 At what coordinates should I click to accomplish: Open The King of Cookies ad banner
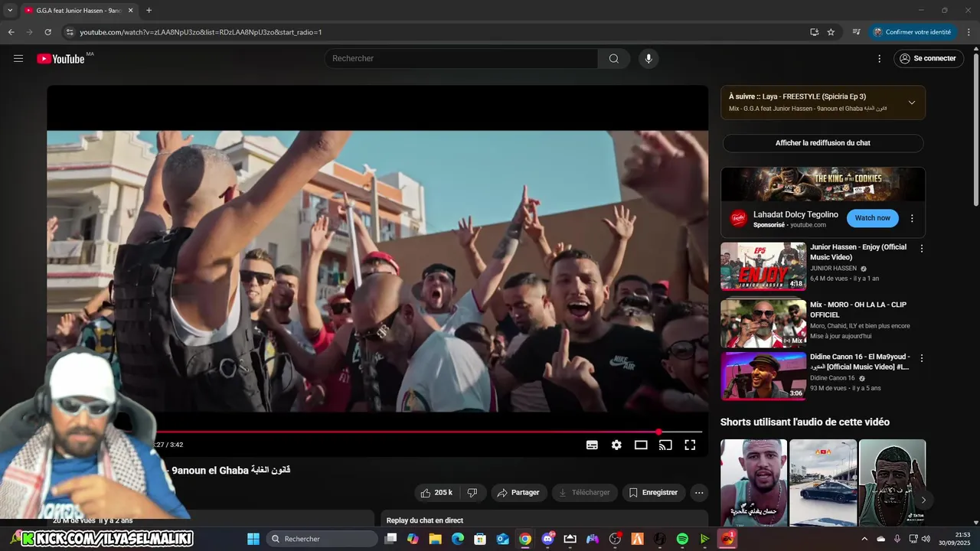[823, 184]
